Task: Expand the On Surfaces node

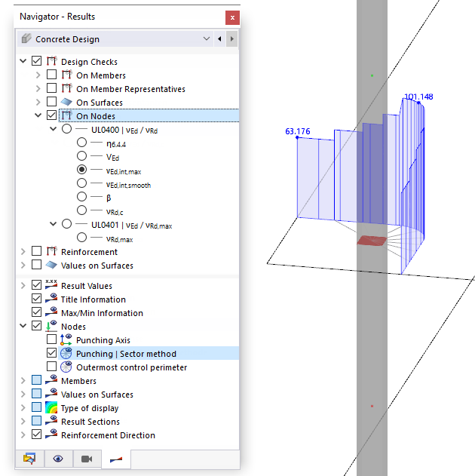Action: click(x=38, y=102)
